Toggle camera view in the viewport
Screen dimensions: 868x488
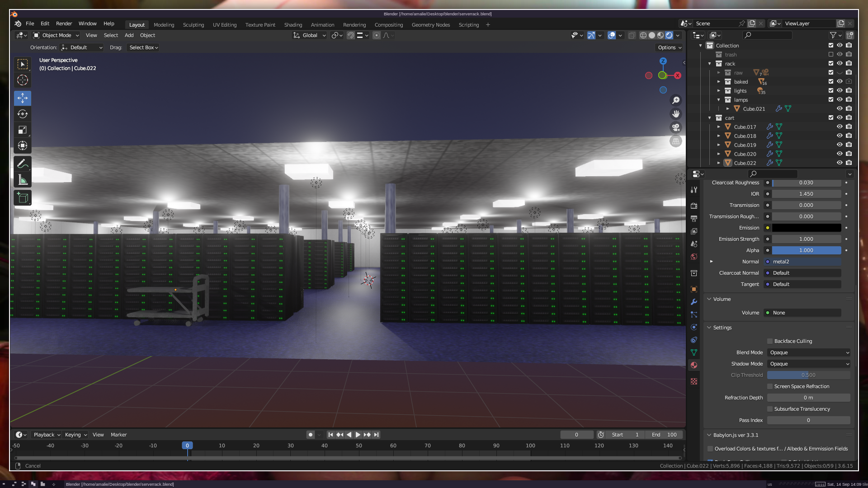point(676,128)
